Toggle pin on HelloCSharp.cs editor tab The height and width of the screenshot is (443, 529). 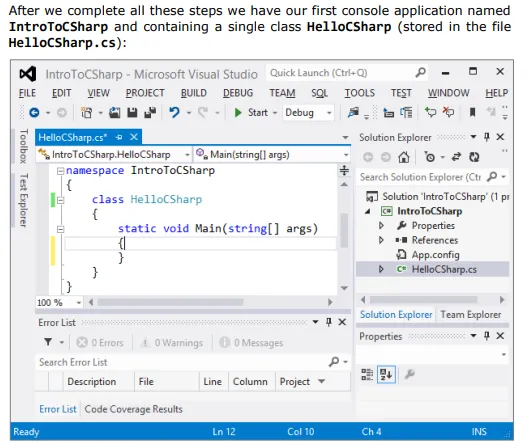tap(118, 137)
